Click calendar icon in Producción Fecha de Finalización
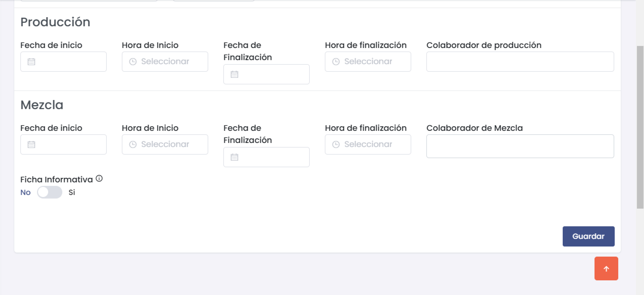Viewport: 644px width, 295px height. pos(234,74)
